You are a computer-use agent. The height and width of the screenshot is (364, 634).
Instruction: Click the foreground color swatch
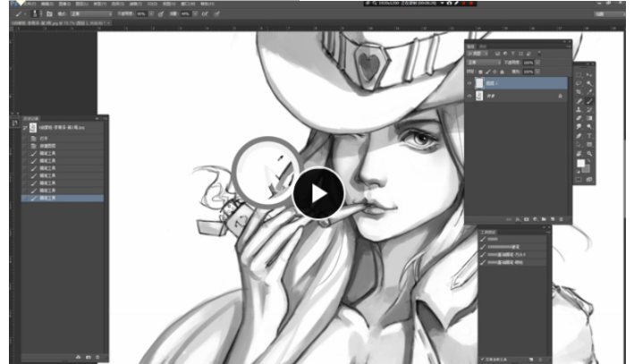[580, 163]
